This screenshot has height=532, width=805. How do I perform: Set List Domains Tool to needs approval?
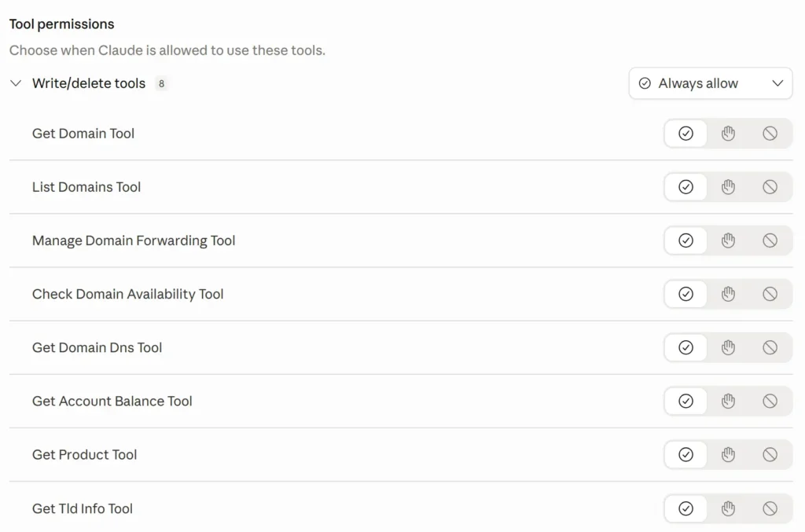point(728,187)
